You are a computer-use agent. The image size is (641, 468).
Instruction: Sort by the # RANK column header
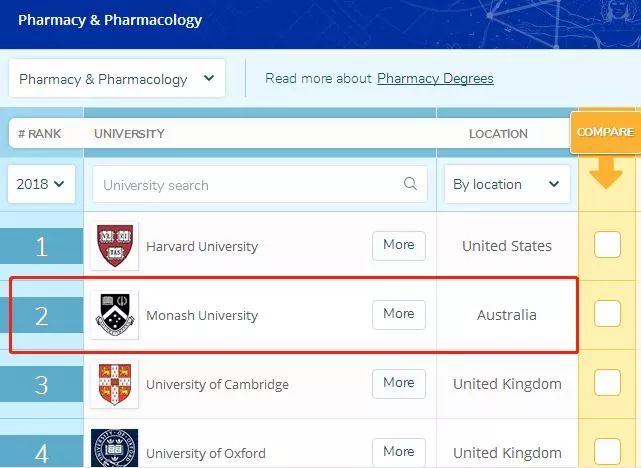[x=40, y=134]
